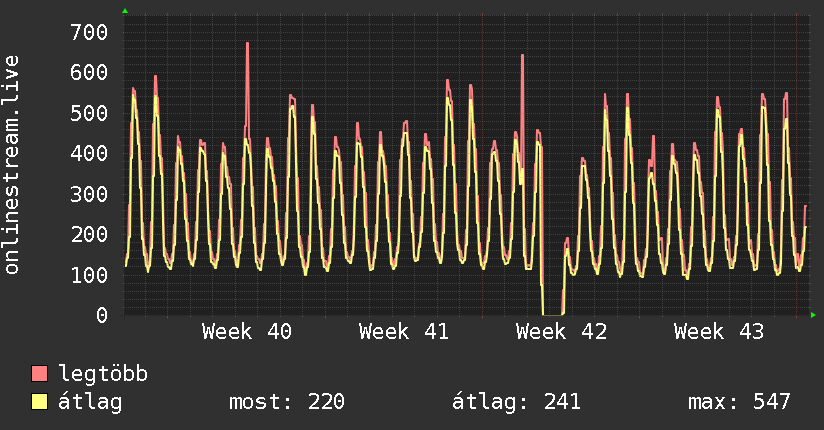Click the 'most: 220' value

tap(287, 402)
